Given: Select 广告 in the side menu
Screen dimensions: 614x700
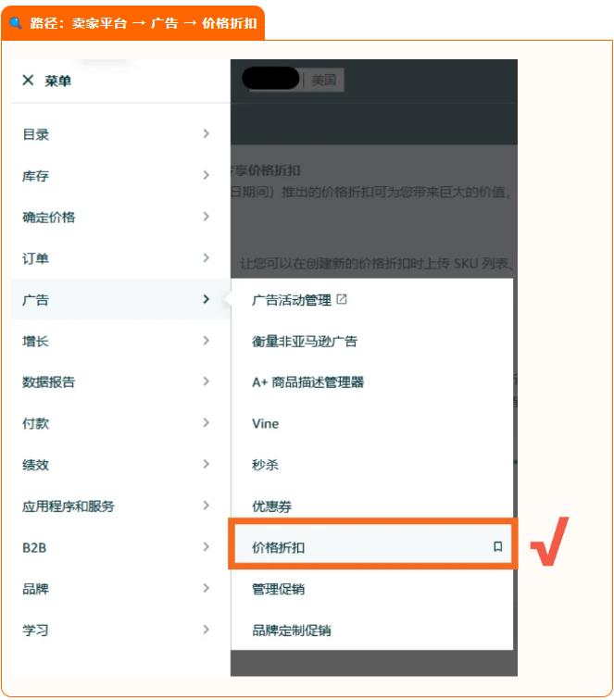Looking at the screenshot, I should click(120, 299).
